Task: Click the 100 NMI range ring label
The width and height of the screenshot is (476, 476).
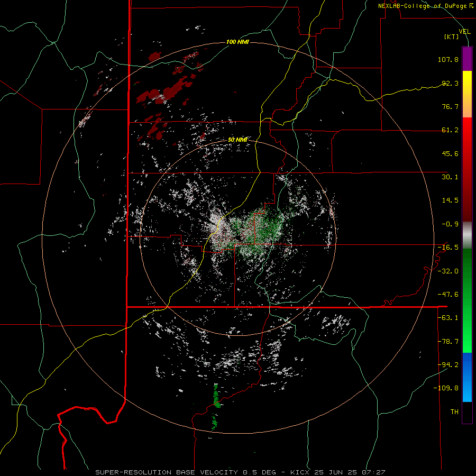Action: click(237, 42)
